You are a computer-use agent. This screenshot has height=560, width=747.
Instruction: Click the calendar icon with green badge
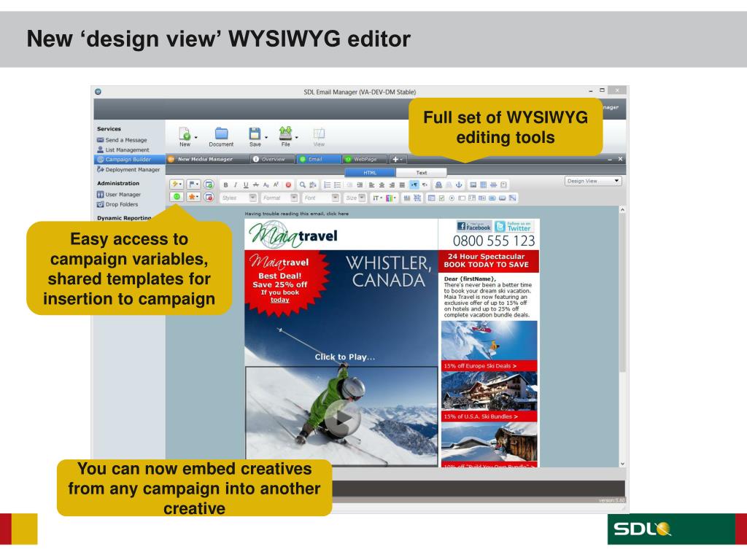[209, 184]
